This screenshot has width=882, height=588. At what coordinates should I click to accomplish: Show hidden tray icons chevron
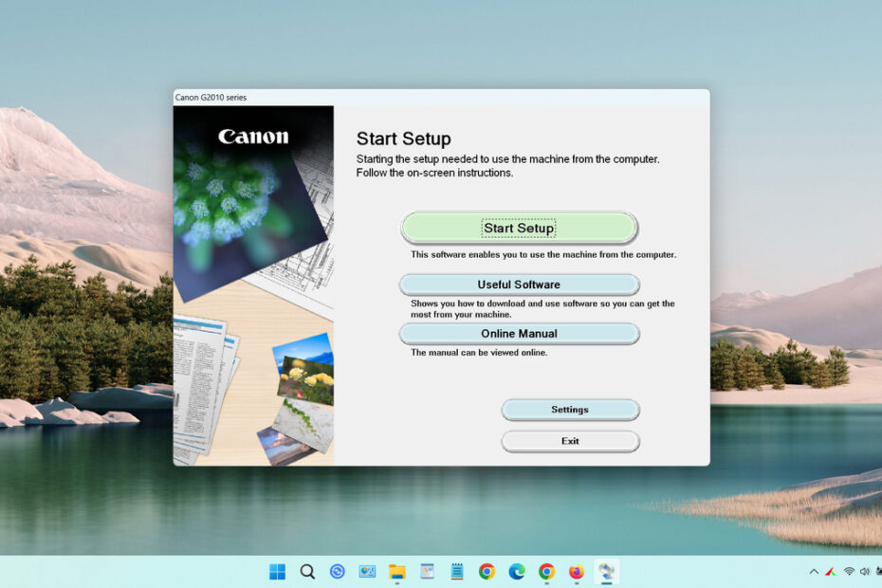[814, 572]
